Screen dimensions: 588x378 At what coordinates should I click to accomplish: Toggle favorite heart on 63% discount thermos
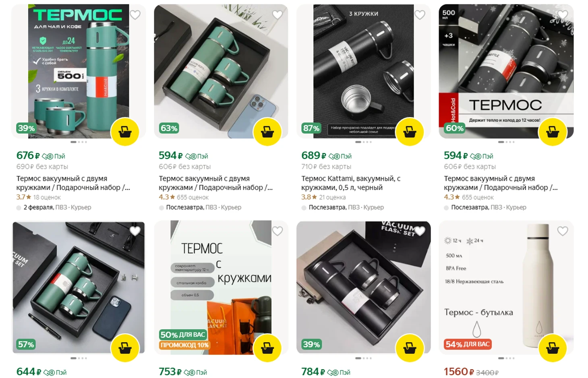tap(277, 15)
